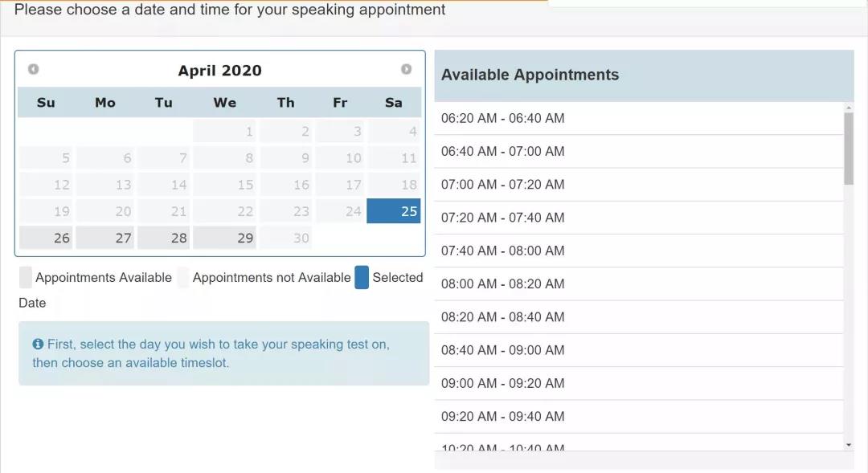This screenshot has width=868, height=473.
Task: Pick the 07:00 AM - 07:20 AM timeslot
Action: (503, 185)
